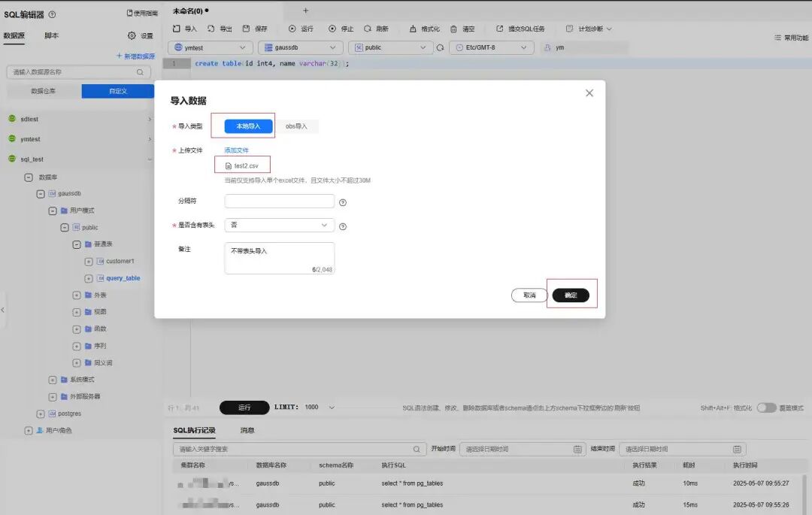Collapse the 普通表 tree folder
This screenshot has height=515, width=812.
point(77,244)
